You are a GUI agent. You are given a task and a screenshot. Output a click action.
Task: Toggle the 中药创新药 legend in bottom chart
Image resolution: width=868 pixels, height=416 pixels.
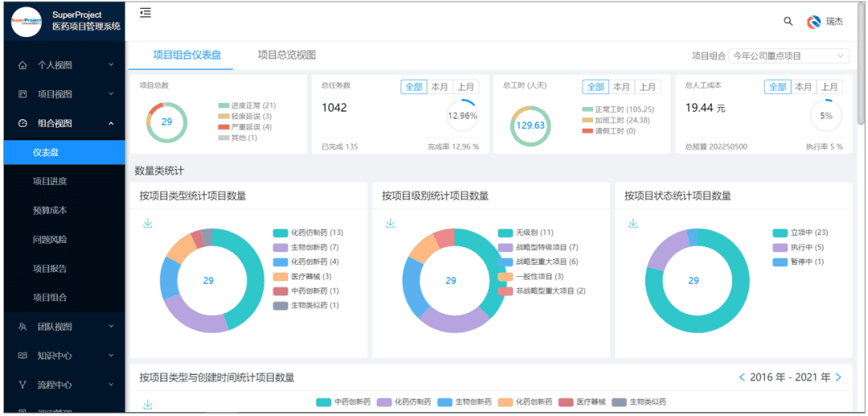click(343, 402)
